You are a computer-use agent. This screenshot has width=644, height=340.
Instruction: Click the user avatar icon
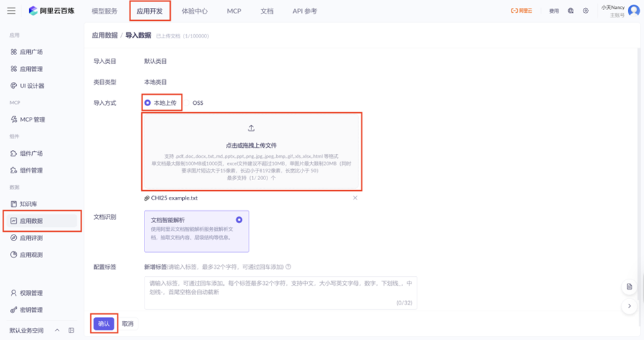tap(634, 11)
